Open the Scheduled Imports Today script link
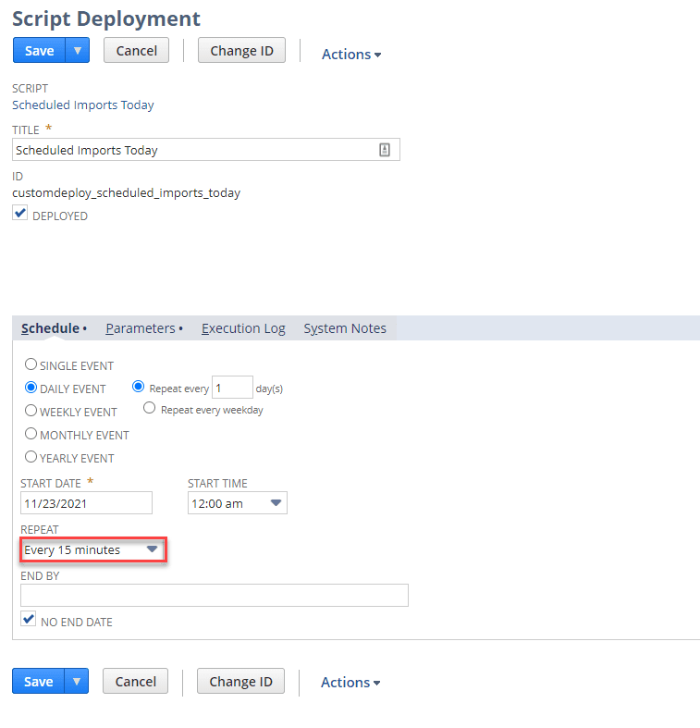Viewport: 700px width, 728px height. (83, 105)
